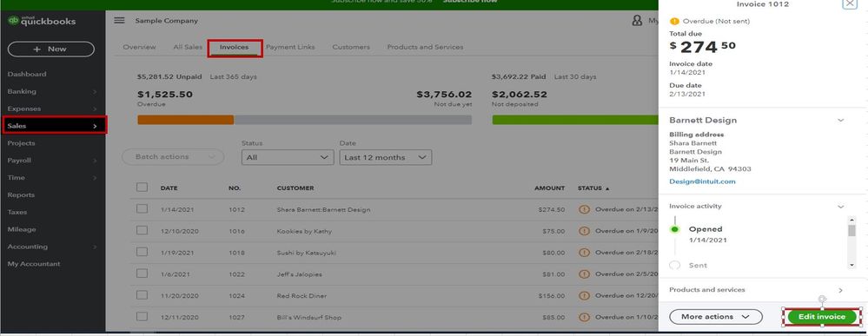Expand the Products and services section
The width and height of the screenshot is (868, 336).
[841, 290]
